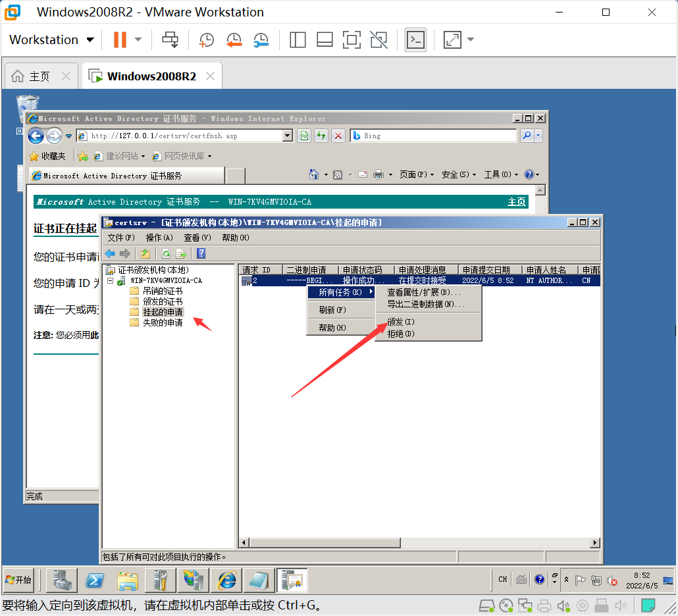Open the 操作(A) menu in certsrv

pos(159,238)
